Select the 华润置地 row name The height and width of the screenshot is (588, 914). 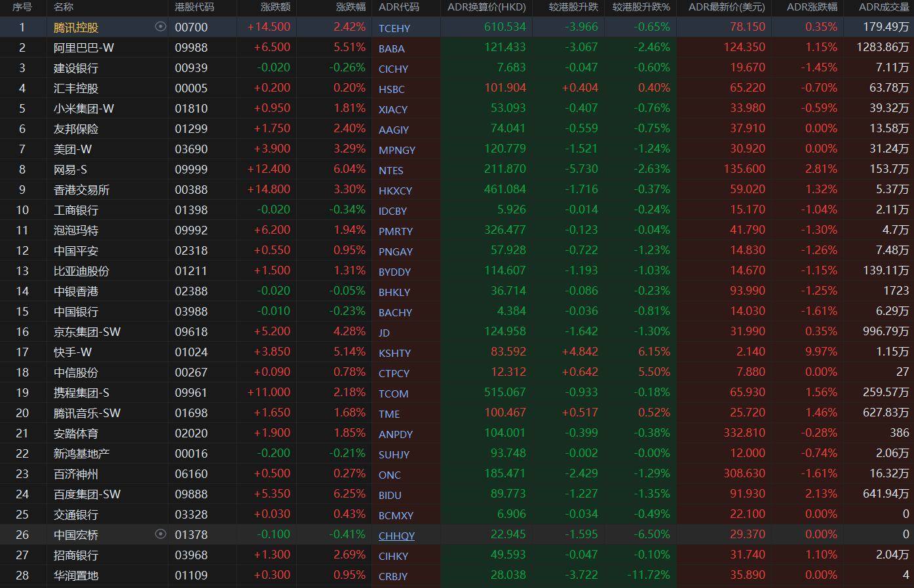pyautogui.click(x=76, y=576)
